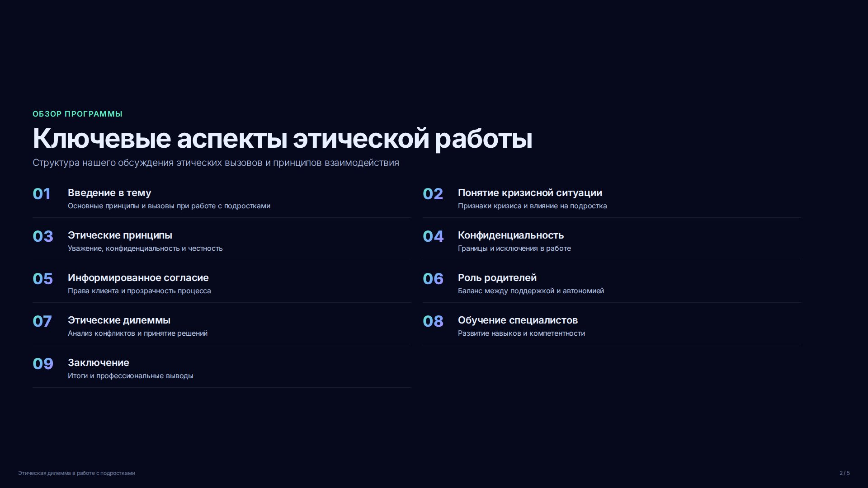Select heading 'Понятие кризисной ситуации'

click(x=530, y=193)
